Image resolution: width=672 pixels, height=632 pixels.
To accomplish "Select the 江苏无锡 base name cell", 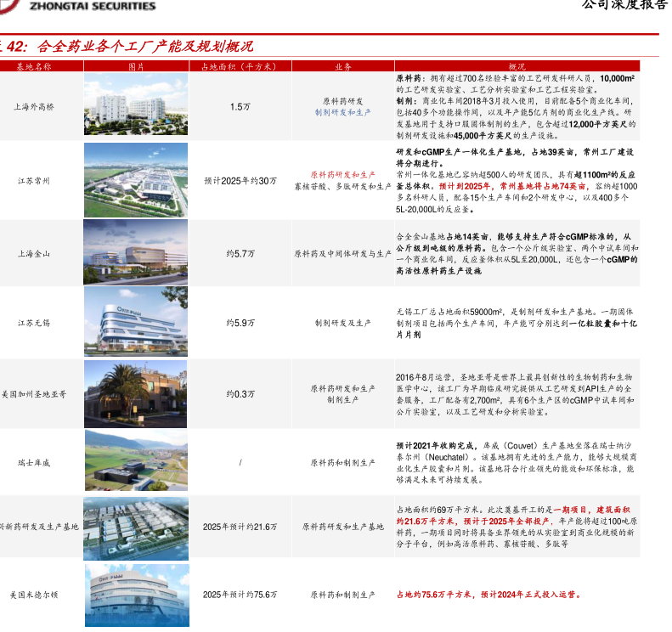I will pos(34,324).
